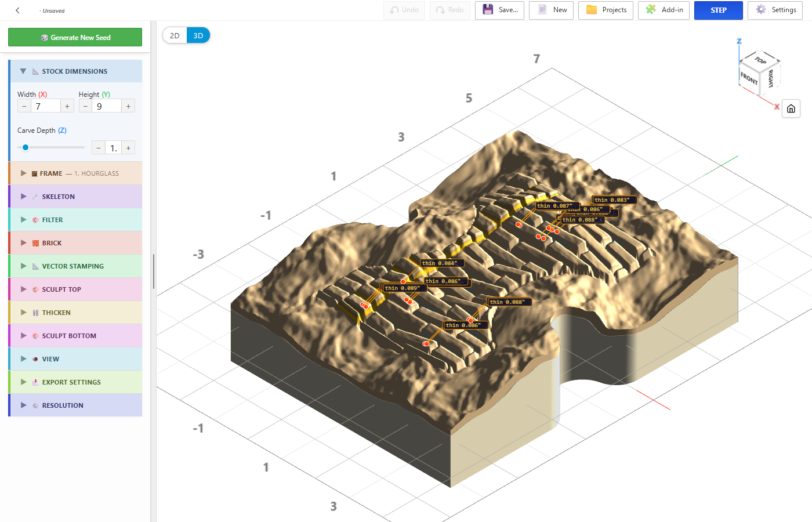This screenshot has width=812, height=522.
Task: Click the Redo arrow icon
Action: pos(440,10)
